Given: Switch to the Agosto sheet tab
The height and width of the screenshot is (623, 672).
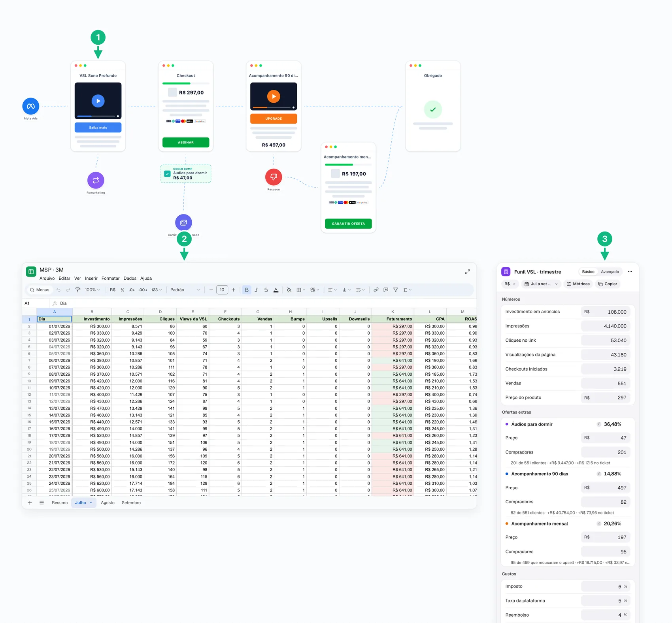Looking at the screenshot, I should pyautogui.click(x=108, y=503).
